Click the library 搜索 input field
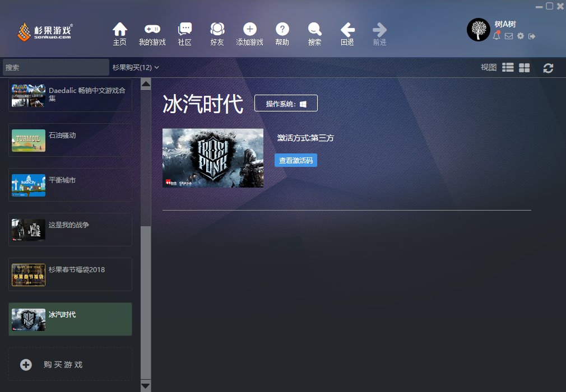Image resolution: width=566 pixels, height=392 pixels. tap(56, 67)
